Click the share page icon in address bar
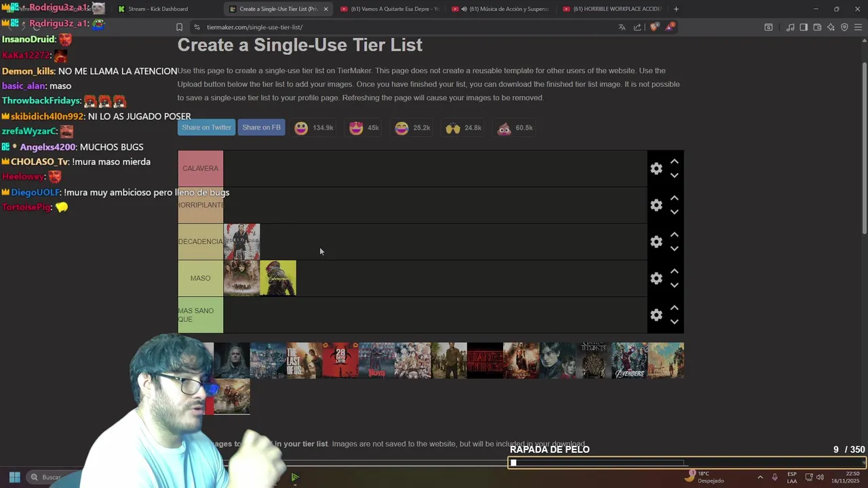 pos(637,27)
